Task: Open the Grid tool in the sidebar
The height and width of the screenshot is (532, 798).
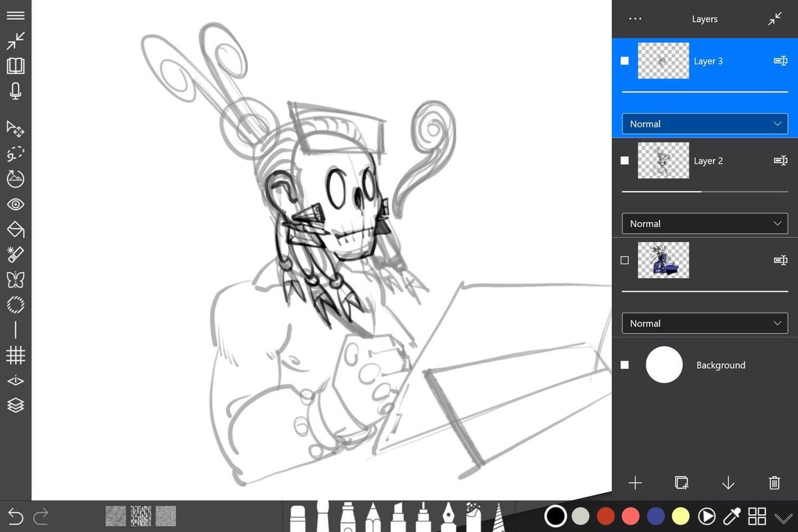Action: [x=16, y=354]
